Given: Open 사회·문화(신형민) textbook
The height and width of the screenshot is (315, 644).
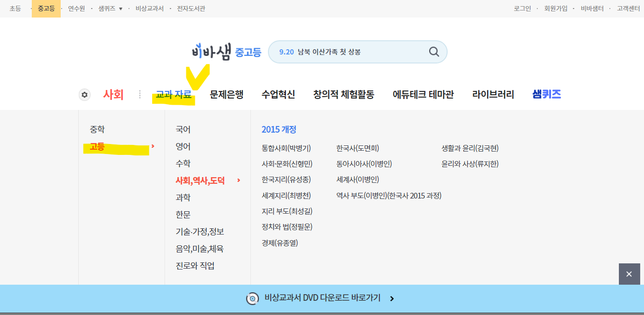Looking at the screenshot, I should click(x=287, y=164).
